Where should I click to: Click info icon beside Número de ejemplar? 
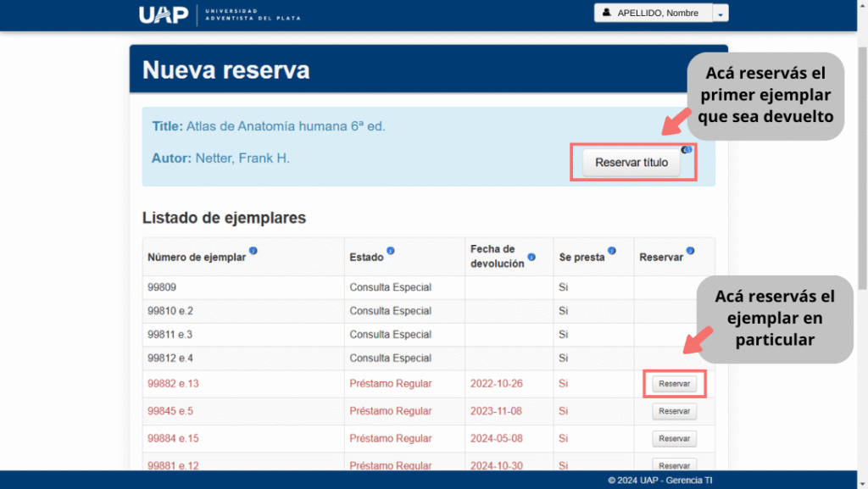(253, 251)
